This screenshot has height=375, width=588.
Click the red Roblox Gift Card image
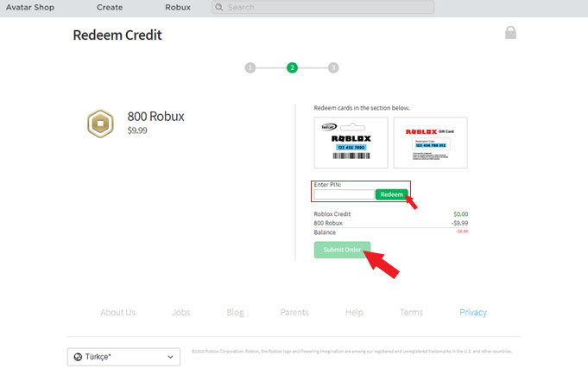pyautogui.click(x=430, y=143)
